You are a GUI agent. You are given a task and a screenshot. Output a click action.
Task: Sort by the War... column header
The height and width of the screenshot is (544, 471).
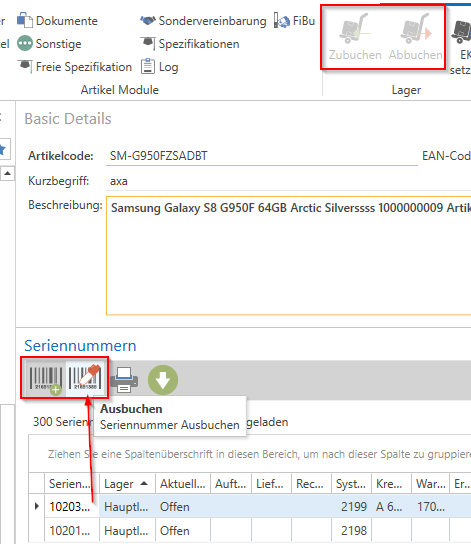pos(430,484)
